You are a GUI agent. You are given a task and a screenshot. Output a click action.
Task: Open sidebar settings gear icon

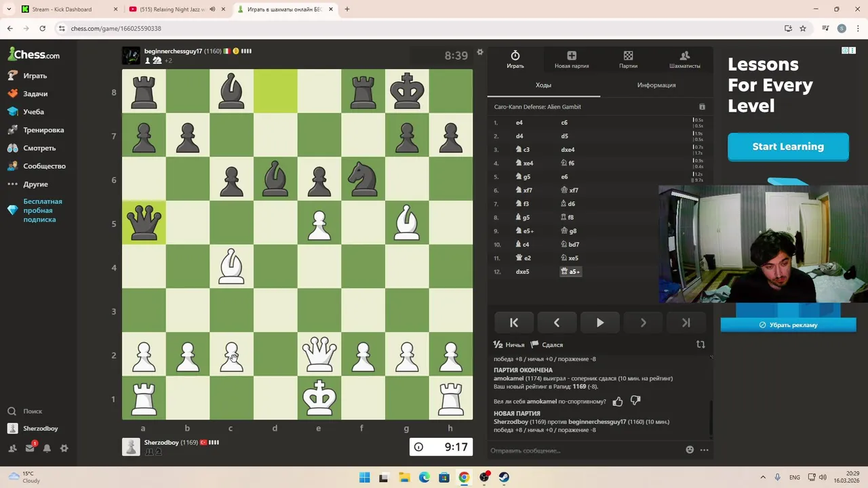(64, 449)
